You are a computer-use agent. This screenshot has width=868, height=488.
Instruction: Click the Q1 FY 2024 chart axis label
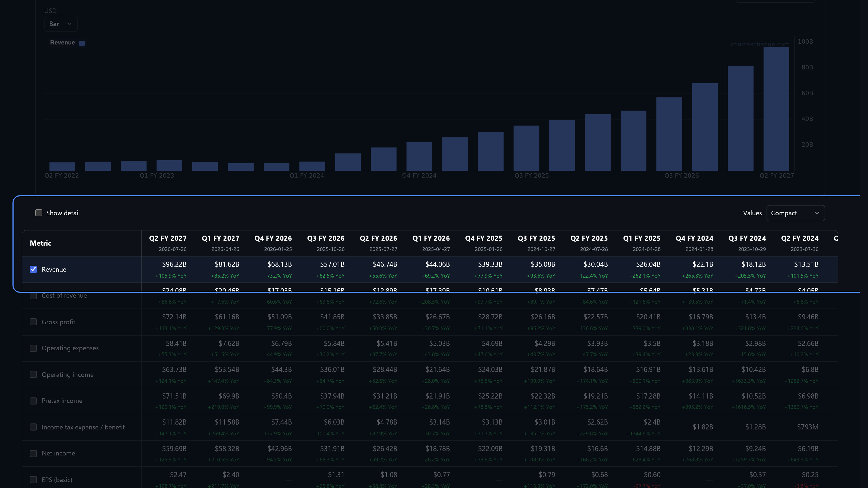307,175
